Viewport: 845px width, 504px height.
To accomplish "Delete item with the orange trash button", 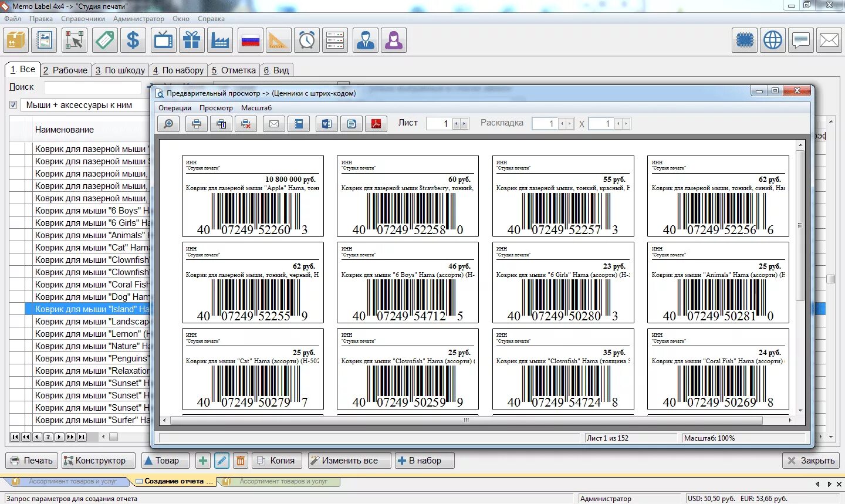I will click(241, 461).
